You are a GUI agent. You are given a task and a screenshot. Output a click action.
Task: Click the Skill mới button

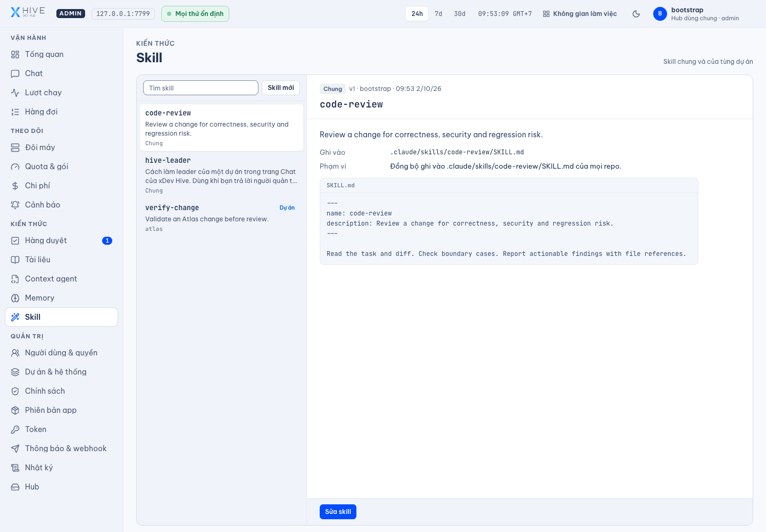[281, 88]
